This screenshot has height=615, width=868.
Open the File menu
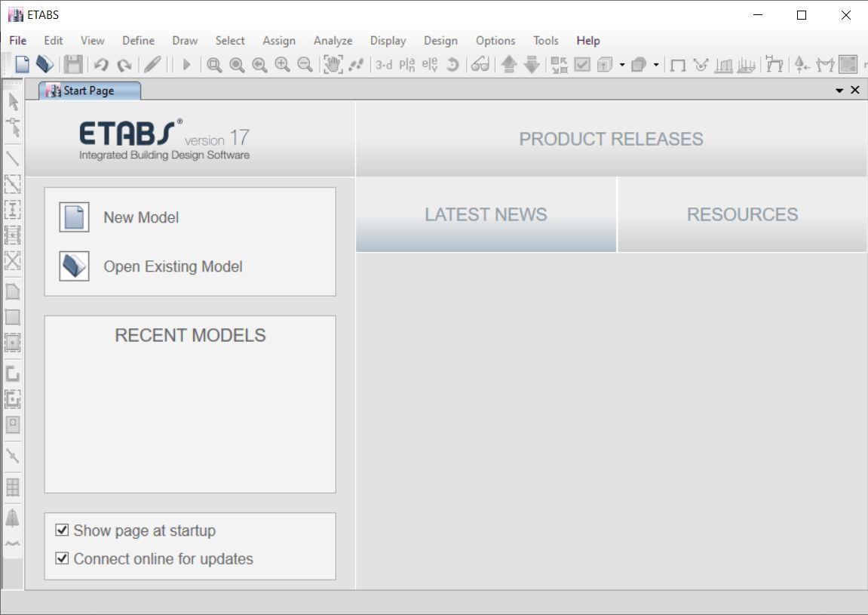pyautogui.click(x=17, y=41)
